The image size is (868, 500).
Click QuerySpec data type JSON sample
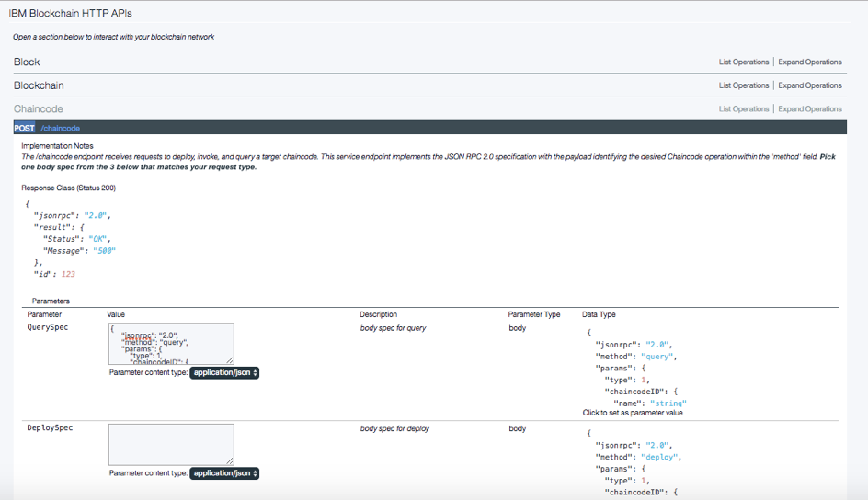[x=644, y=368]
